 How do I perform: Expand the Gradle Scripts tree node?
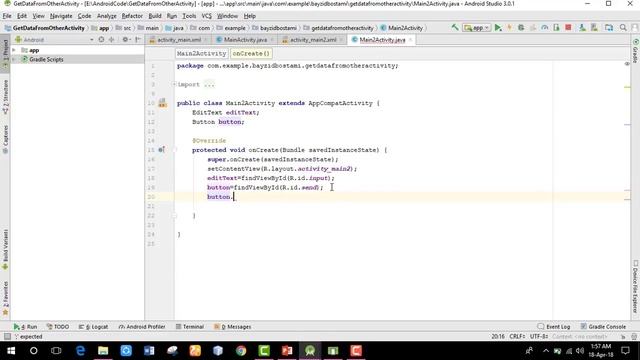point(14,59)
